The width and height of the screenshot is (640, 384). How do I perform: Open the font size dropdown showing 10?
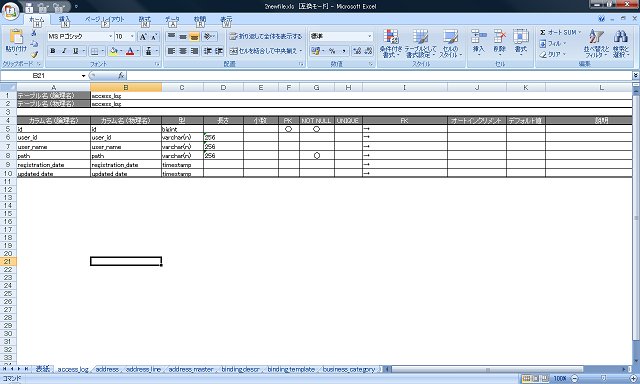point(132,37)
